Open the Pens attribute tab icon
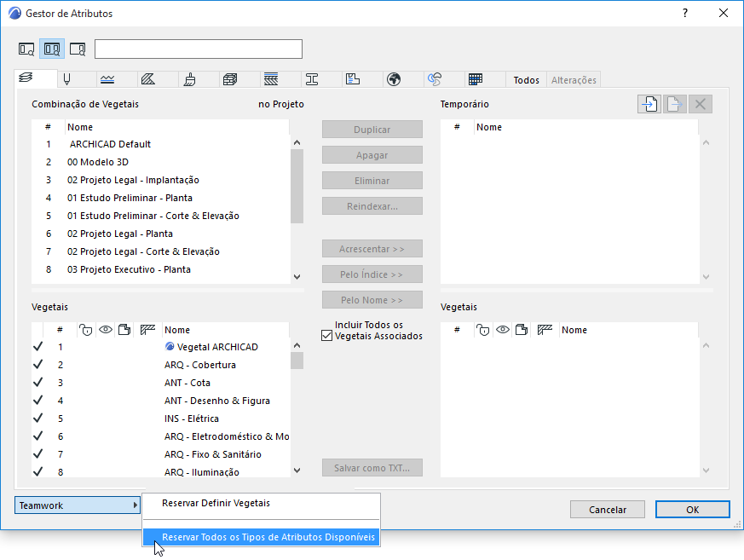Image resolution: width=744 pixels, height=560 pixels. 67,79
